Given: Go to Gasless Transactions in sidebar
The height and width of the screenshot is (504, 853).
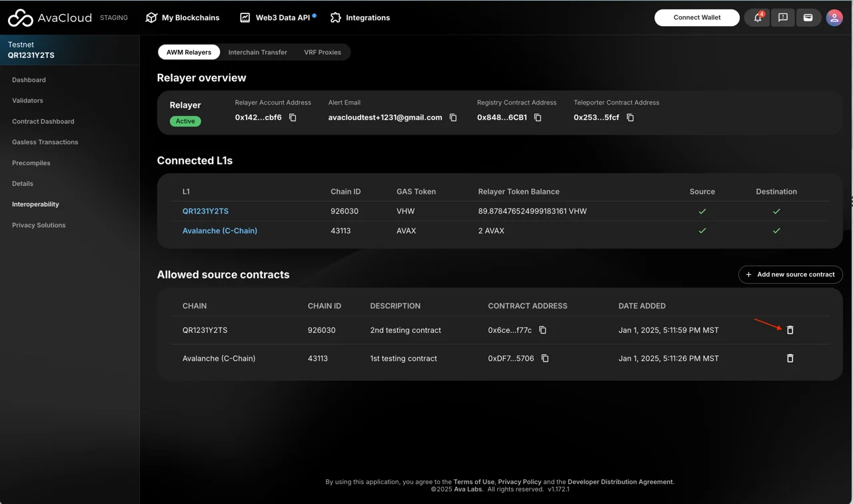Looking at the screenshot, I should [x=45, y=142].
